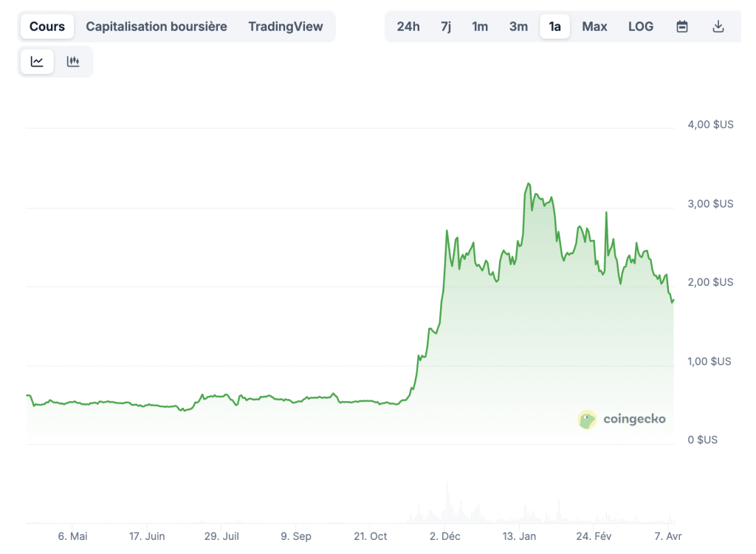Set time range to 24h
This screenshot has height=554, width=756.
408,27
